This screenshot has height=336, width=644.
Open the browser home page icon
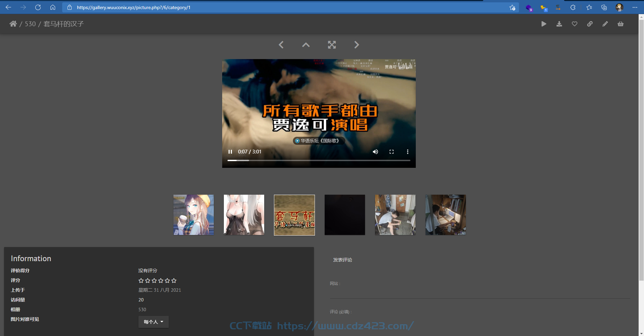pyautogui.click(x=53, y=7)
